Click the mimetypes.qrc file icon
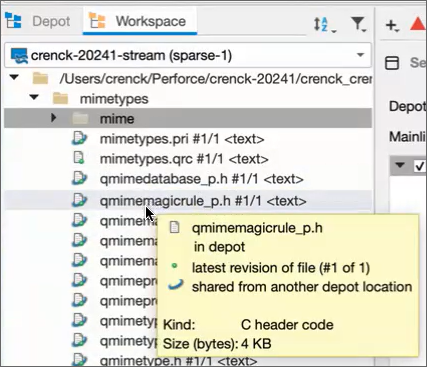 click(x=79, y=158)
